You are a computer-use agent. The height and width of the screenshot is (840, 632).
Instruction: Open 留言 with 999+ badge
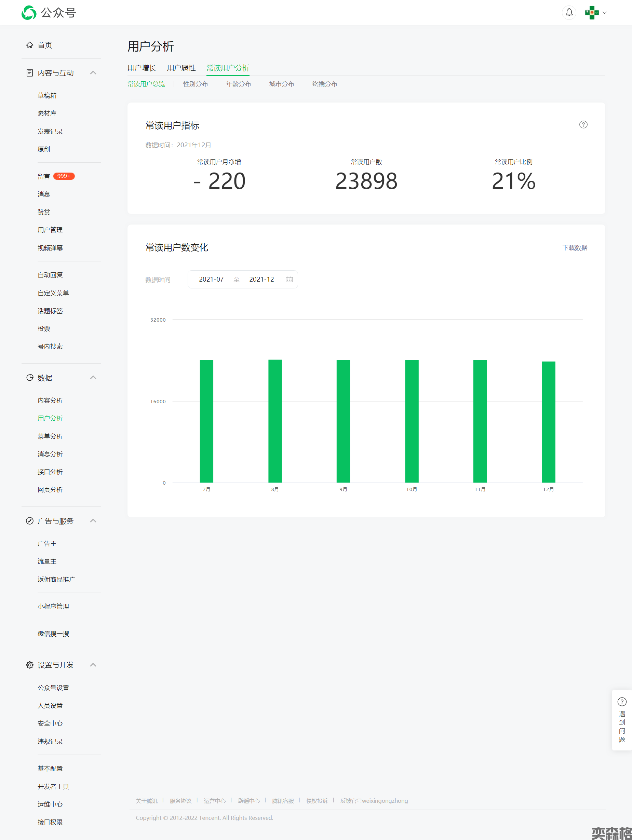[x=44, y=176]
